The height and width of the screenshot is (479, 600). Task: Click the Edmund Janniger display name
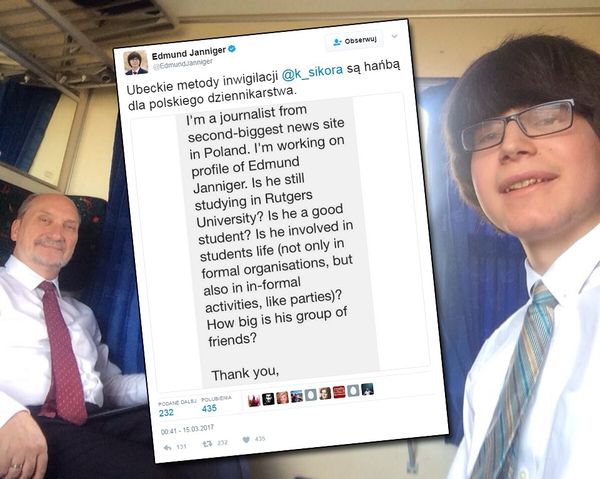[x=189, y=53]
